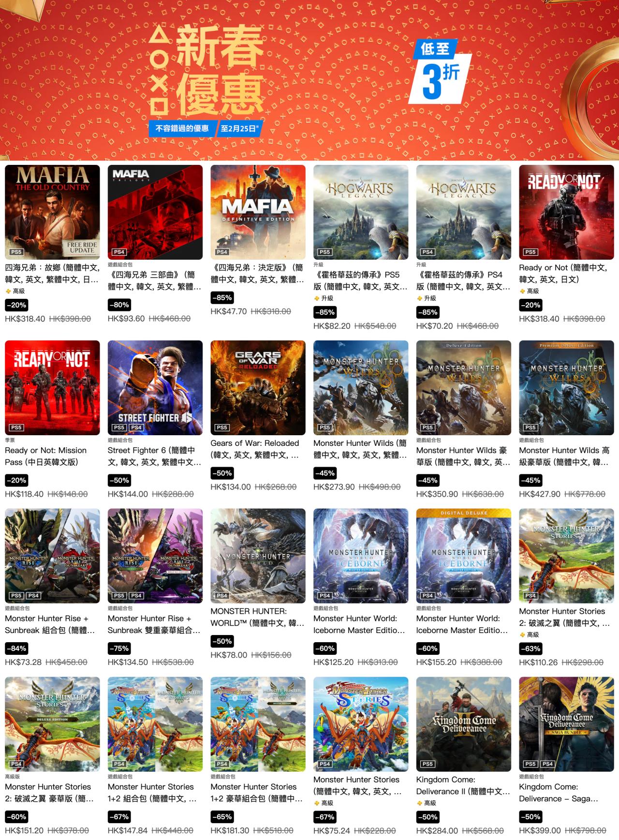Click the -50% badge under Gears of War

click(222, 473)
